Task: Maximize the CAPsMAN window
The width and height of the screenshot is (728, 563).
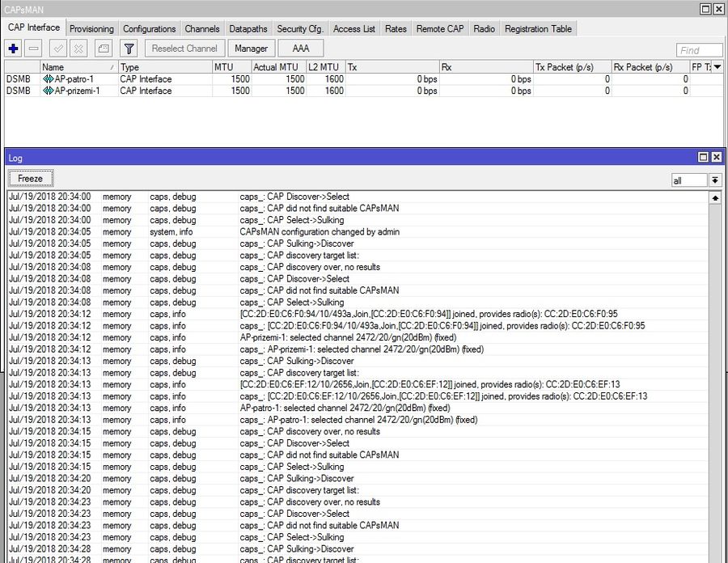Action: [705, 9]
